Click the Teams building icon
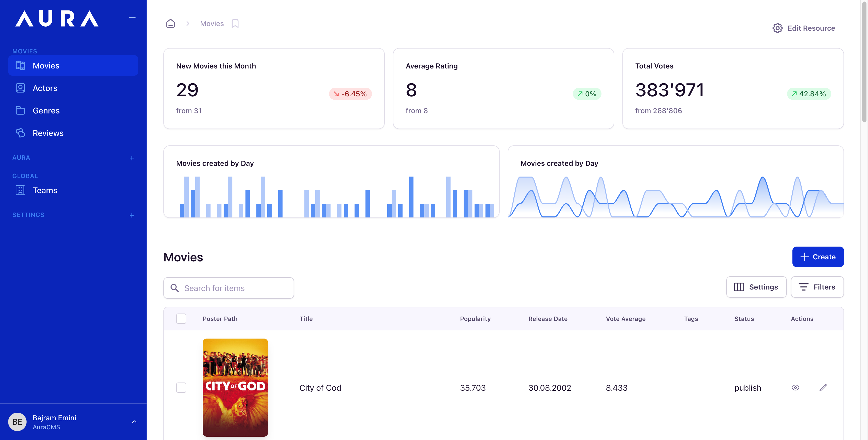 pyautogui.click(x=20, y=190)
